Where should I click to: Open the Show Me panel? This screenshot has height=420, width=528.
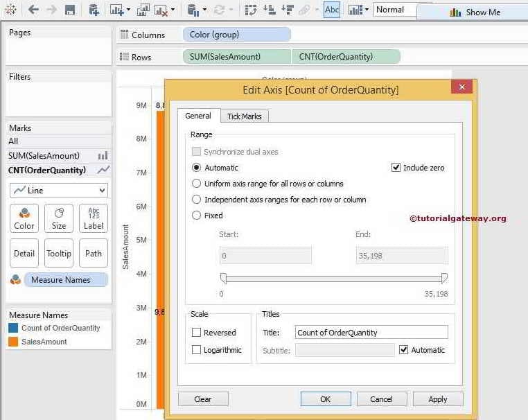[x=475, y=12]
